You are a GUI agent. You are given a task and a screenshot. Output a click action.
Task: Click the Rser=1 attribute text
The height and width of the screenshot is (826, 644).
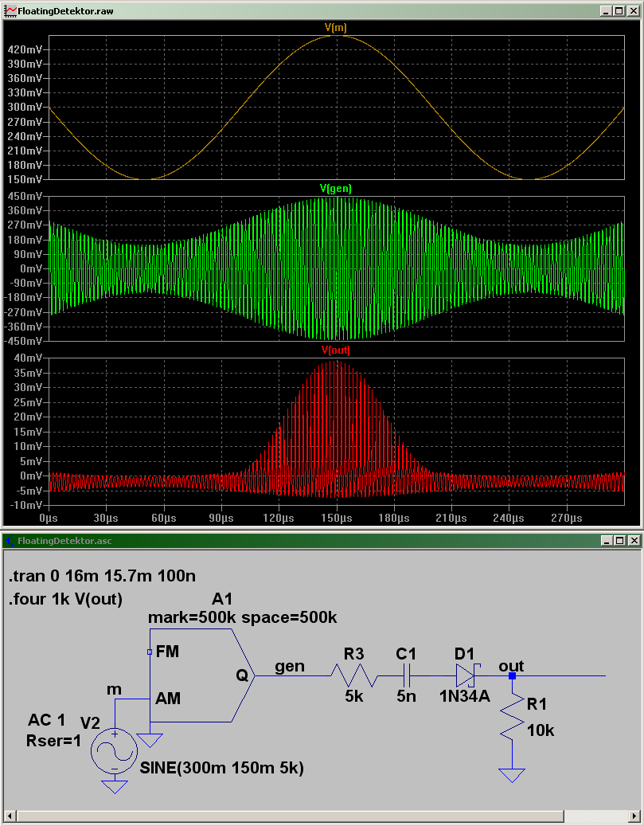pos(53,742)
